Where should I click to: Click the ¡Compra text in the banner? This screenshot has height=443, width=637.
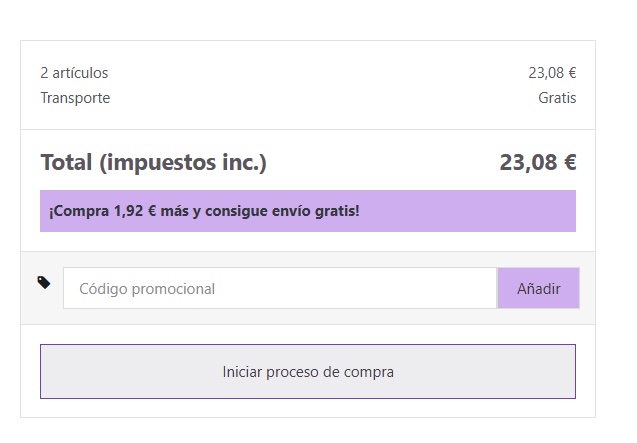pyautogui.click(x=79, y=211)
